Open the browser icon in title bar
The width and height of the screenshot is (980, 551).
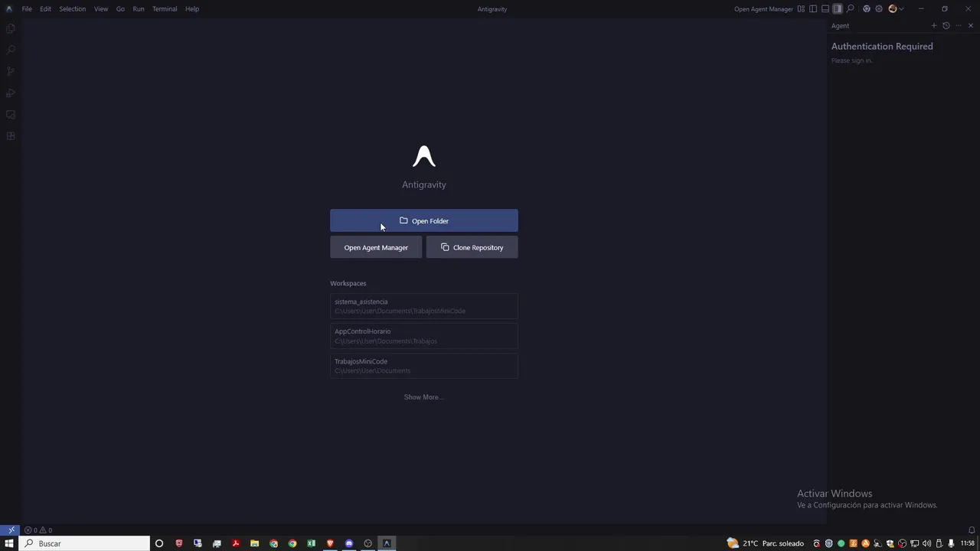coord(867,8)
